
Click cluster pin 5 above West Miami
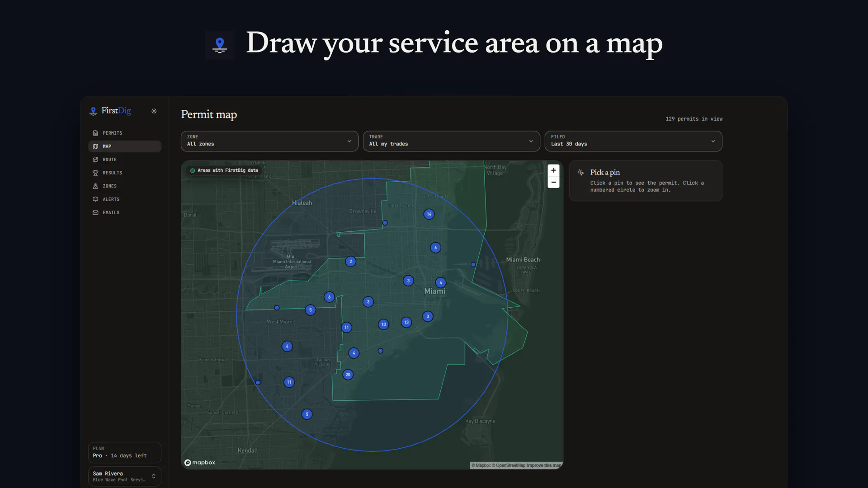310,310
